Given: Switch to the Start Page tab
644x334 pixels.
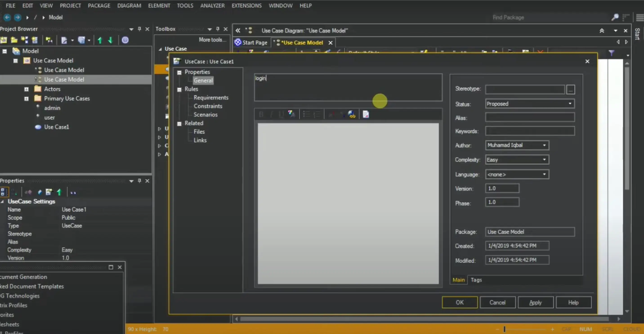Looking at the screenshot, I should 251,43.
